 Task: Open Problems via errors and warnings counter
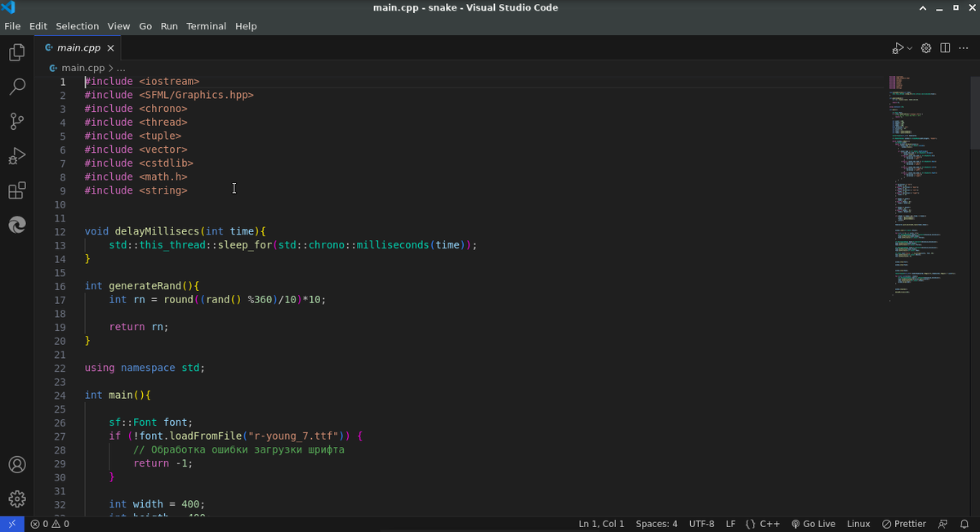point(50,524)
